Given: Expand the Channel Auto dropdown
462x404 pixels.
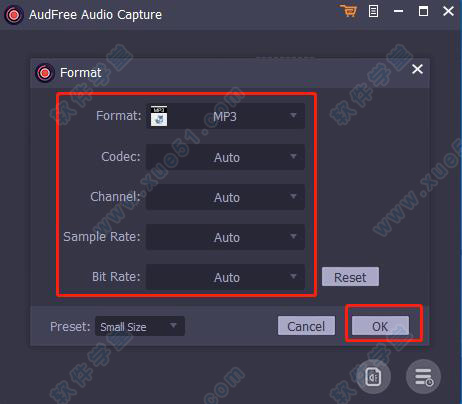Looking at the screenshot, I should (225, 197).
